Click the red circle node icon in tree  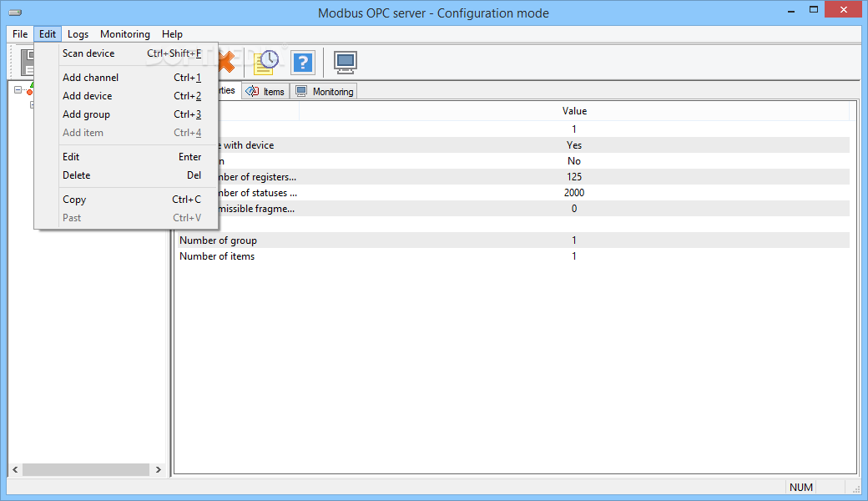pyautogui.click(x=30, y=92)
